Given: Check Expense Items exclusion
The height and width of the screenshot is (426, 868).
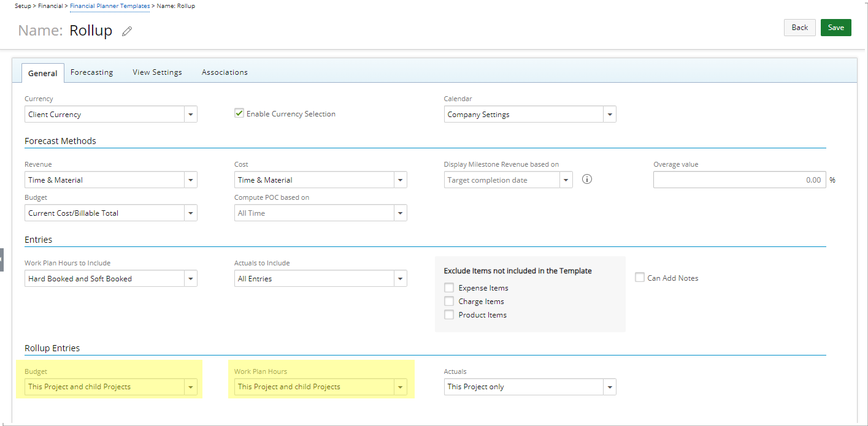Looking at the screenshot, I should point(449,287).
